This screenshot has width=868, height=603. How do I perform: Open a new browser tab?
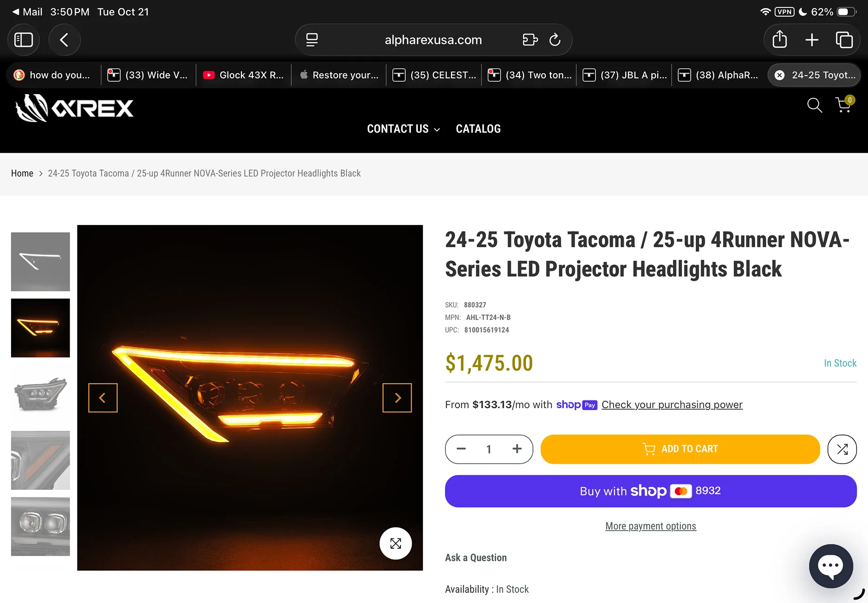812,40
